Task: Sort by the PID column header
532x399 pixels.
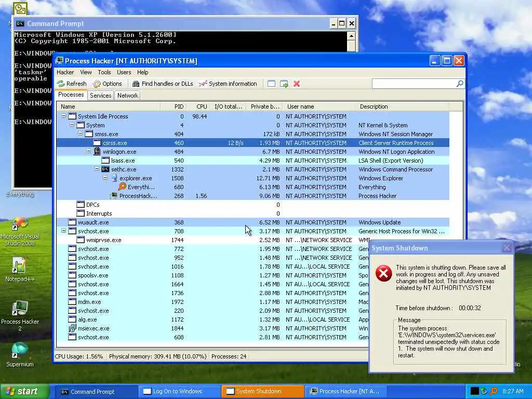Action: click(x=173, y=107)
